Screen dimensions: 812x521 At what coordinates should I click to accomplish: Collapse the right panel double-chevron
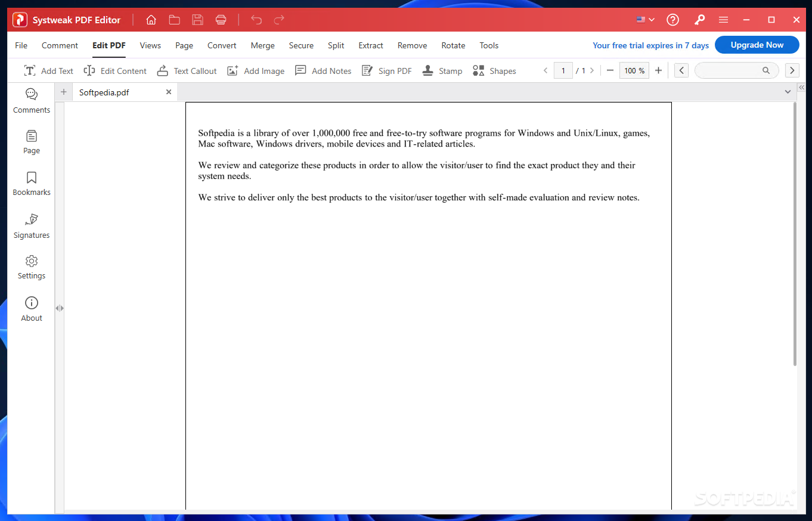pyautogui.click(x=802, y=87)
